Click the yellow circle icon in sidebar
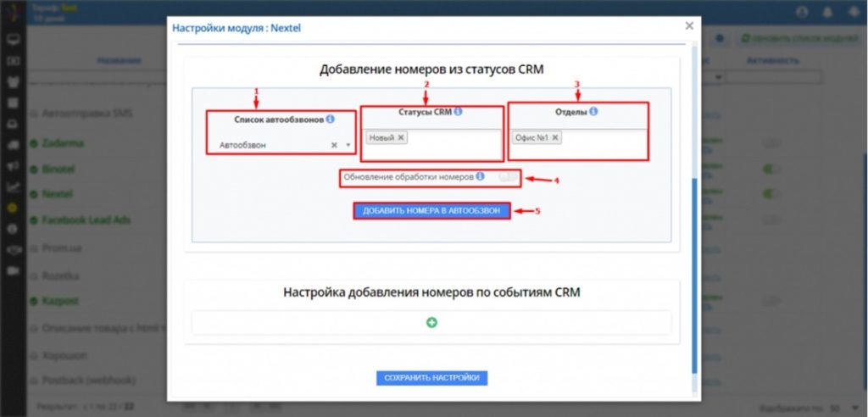Image resolution: width=868 pixels, height=417 pixels. tap(14, 208)
